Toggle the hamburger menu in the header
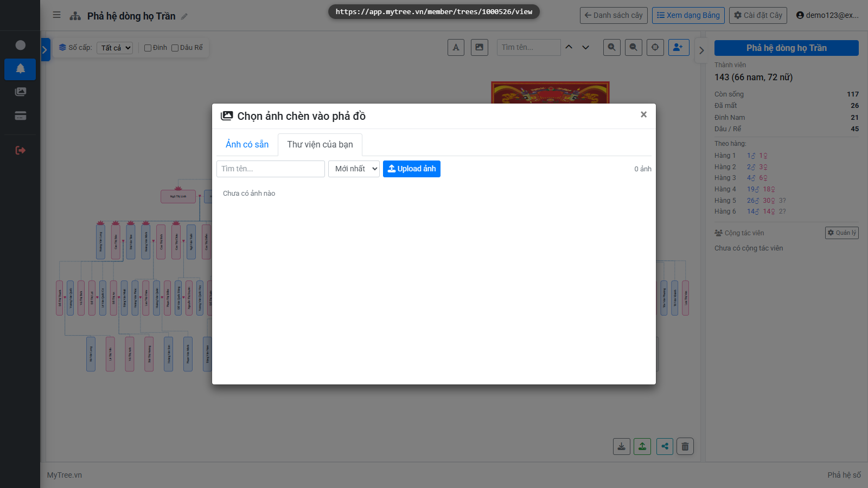Screen dimensions: 868x488 (x=56, y=15)
